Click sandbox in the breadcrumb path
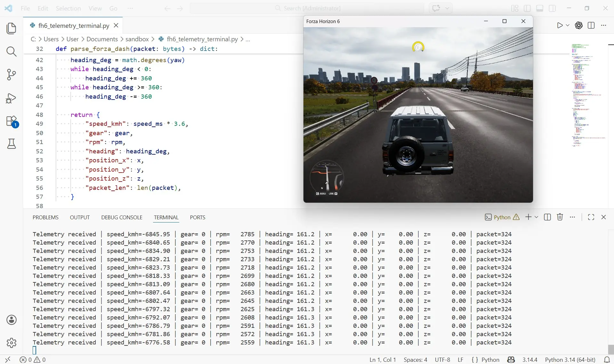The height and width of the screenshot is (364, 614). [137, 39]
